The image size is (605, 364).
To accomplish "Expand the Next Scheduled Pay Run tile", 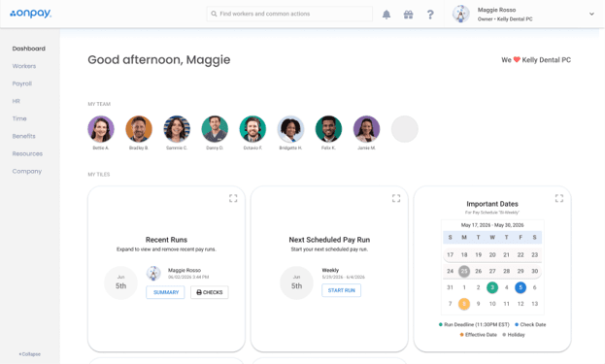I will tap(396, 198).
